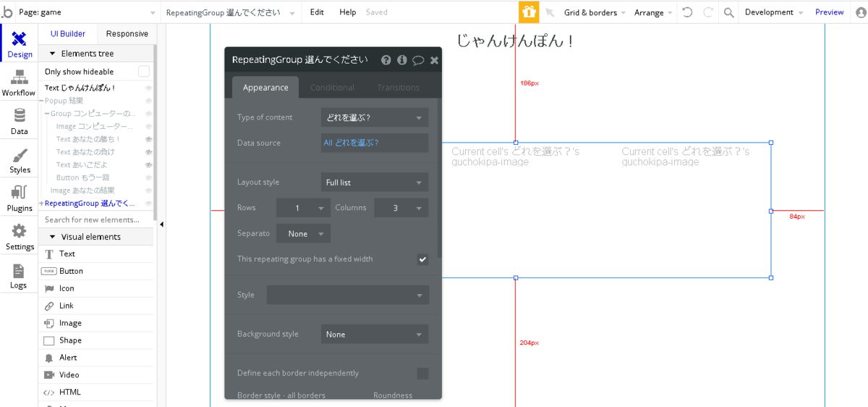Open the Columns dropdown
This screenshot has width=868, height=407.
[401, 208]
